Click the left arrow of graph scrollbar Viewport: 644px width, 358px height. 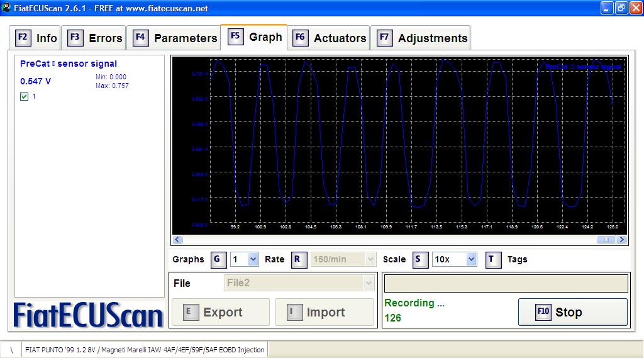(177, 240)
